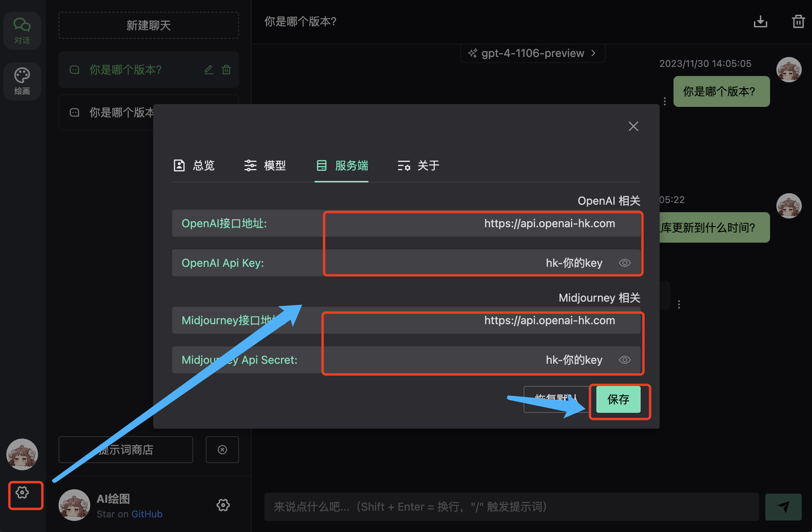Image resolution: width=812 pixels, height=532 pixels.
Task: Show the OpenAI Api Key with the eye icon
Action: [x=624, y=263]
